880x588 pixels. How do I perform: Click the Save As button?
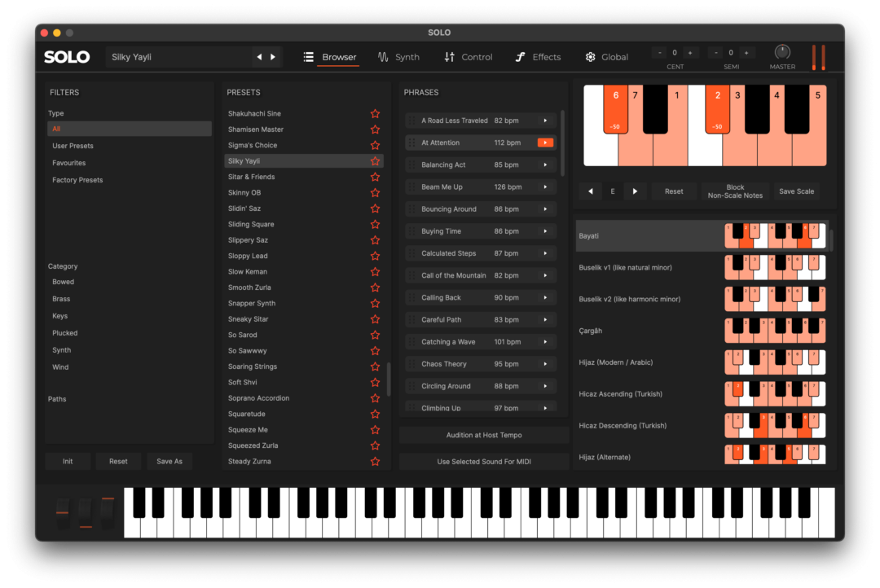tap(169, 461)
